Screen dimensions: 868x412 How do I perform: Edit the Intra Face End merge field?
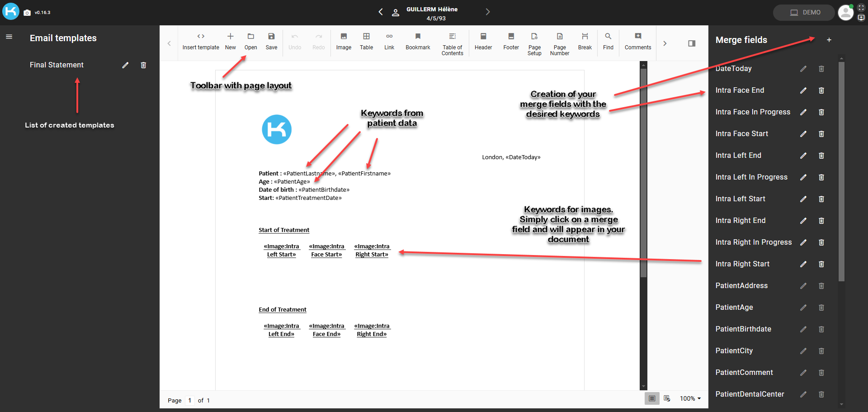coord(803,90)
